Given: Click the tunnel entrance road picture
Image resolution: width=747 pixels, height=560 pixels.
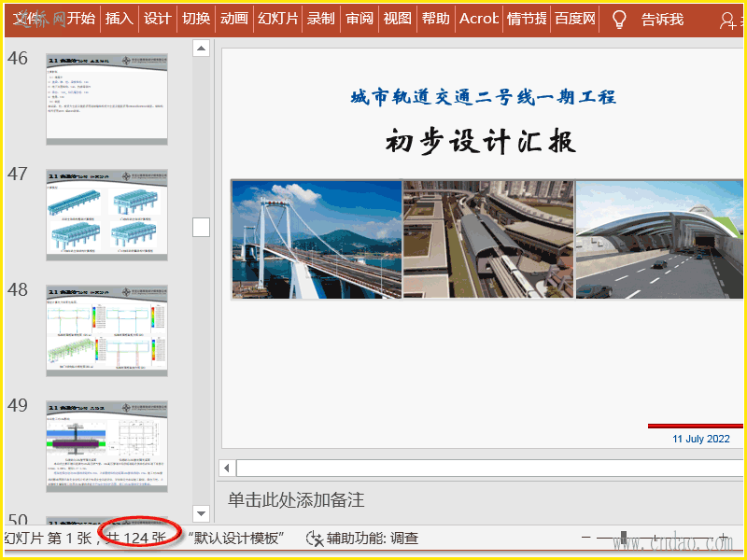Looking at the screenshot, I should tap(659, 240).
